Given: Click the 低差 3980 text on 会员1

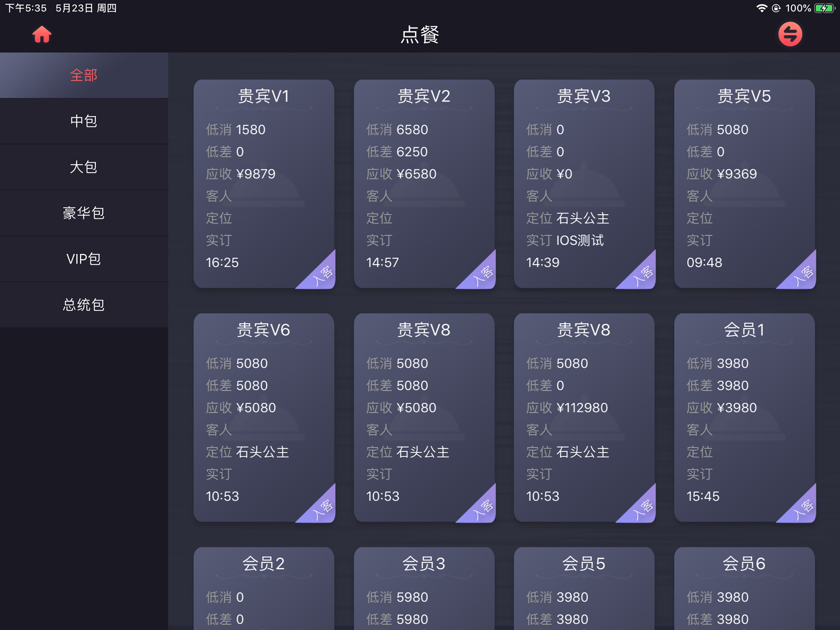Looking at the screenshot, I should tap(717, 386).
